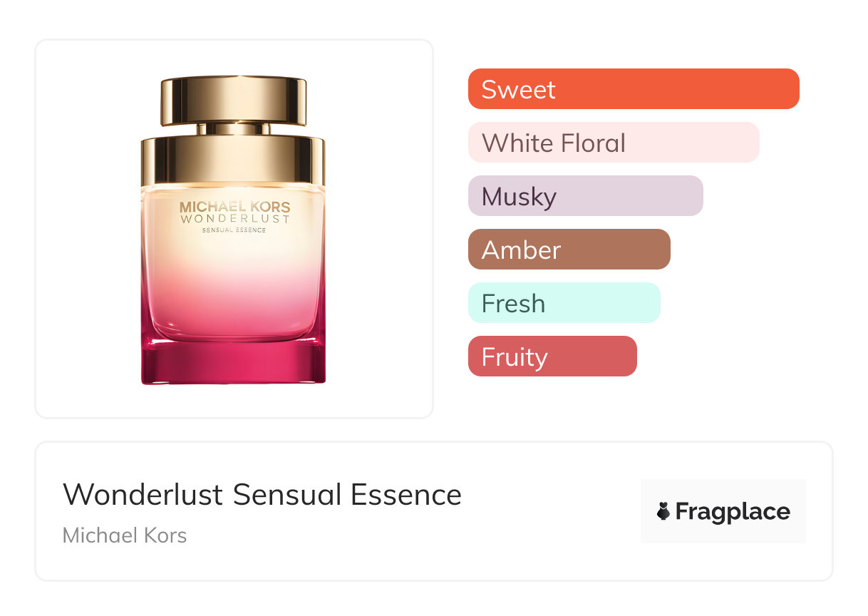Click the cream-colored glass below the bottle text

pyautogui.click(x=234, y=253)
